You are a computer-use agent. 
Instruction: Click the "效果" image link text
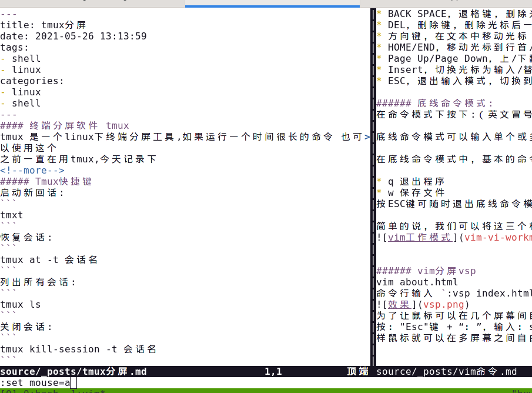coord(400,305)
